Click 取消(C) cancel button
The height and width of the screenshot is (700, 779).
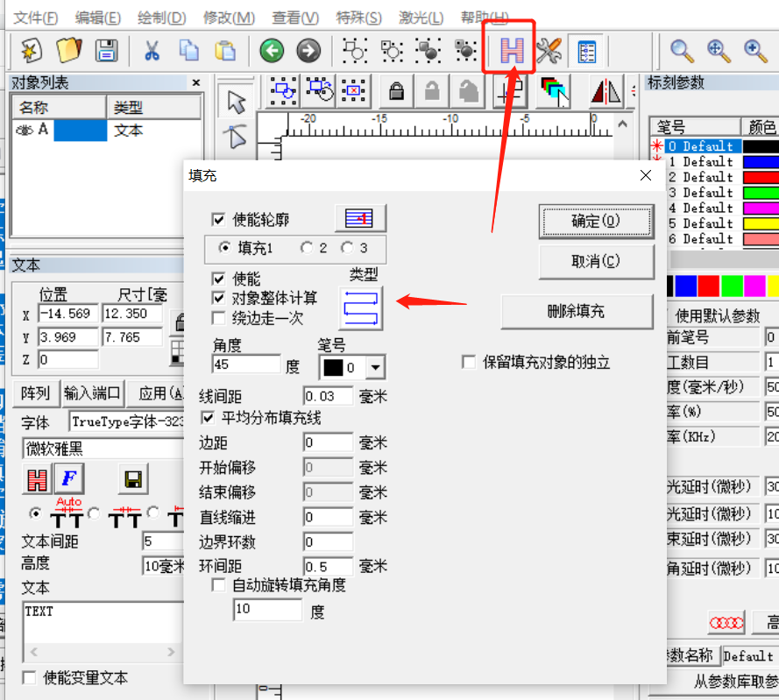pos(596,261)
